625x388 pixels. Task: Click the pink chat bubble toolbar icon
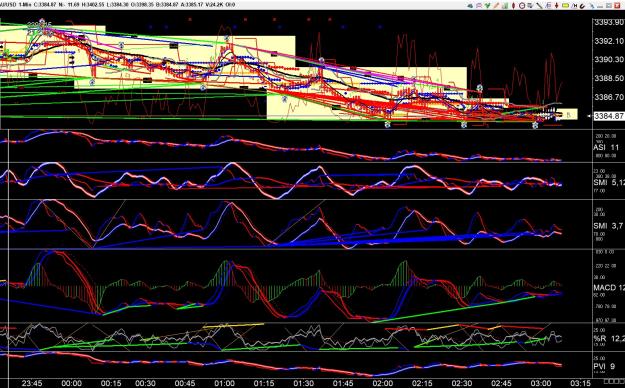(479, 6)
